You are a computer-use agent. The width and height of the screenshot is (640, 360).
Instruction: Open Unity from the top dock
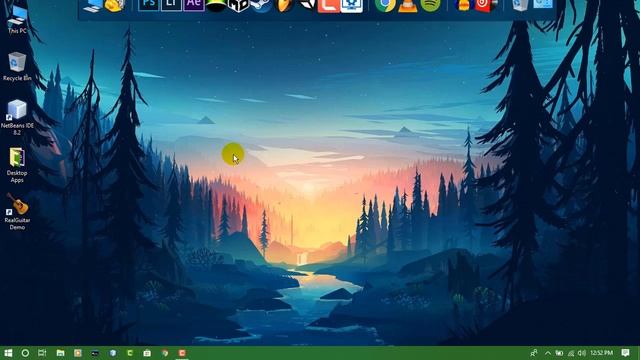click(x=307, y=5)
